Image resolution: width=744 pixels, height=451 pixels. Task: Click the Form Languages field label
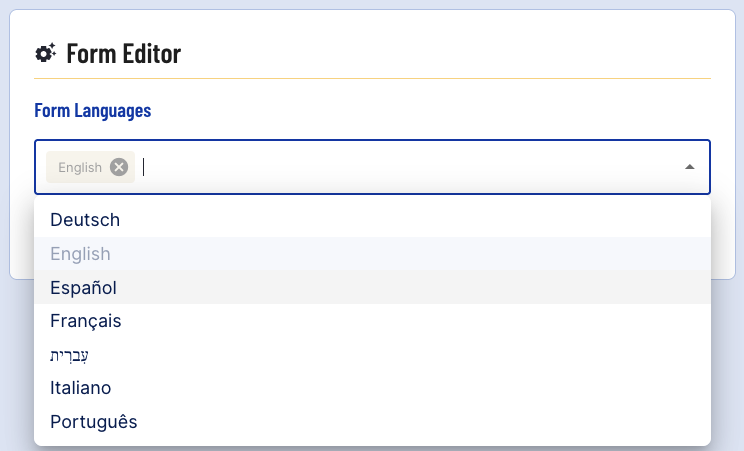pos(92,110)
